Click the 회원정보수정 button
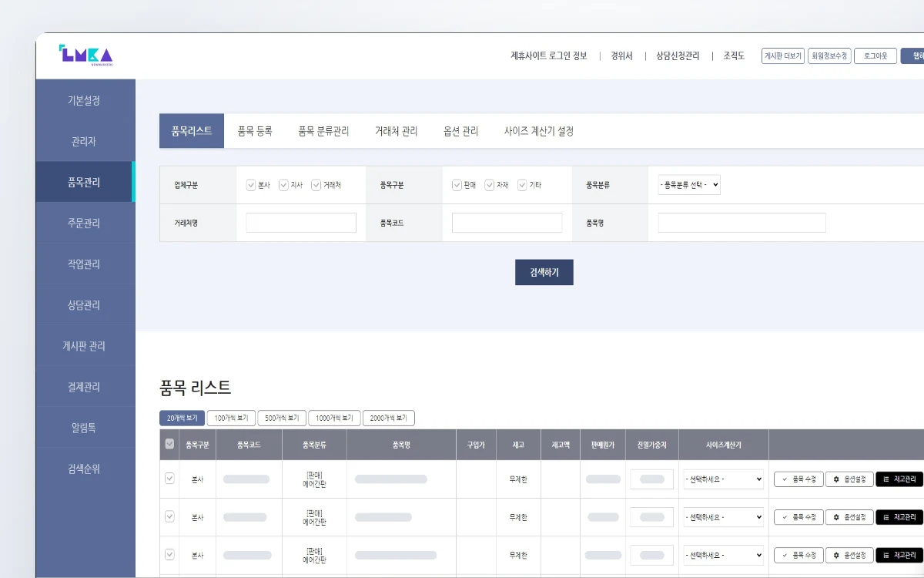The image size is (924, 578). (829, 56)
